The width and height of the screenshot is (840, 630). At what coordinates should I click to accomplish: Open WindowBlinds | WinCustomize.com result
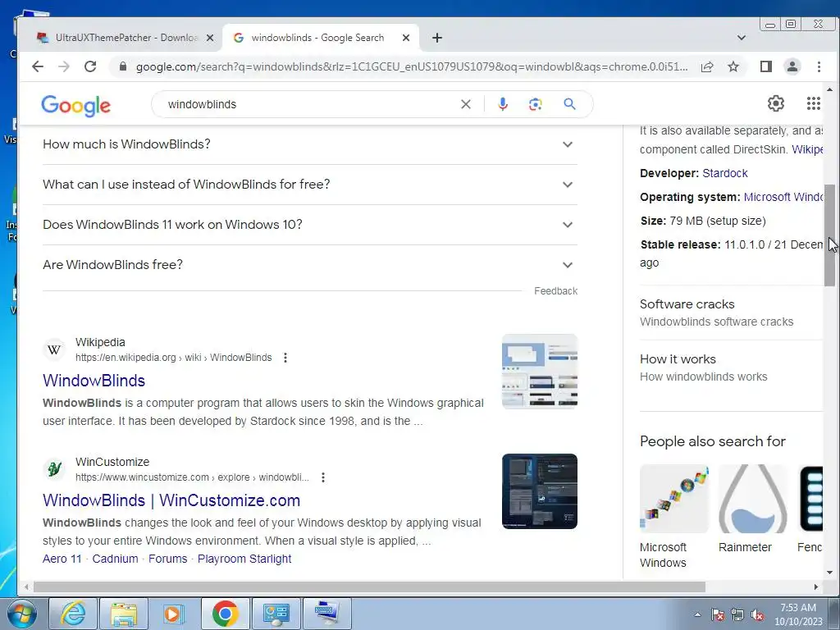pyautogui.click(x=171, y=500)
